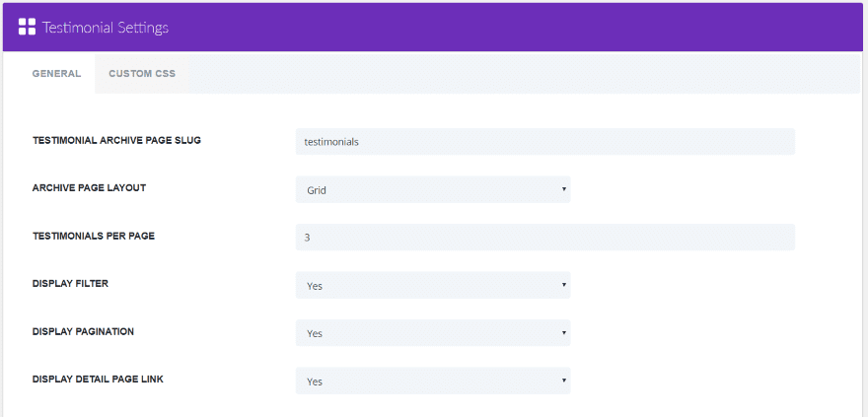Click the Testimonials Per Page label
868x417 pixels.
pos(94,236)
